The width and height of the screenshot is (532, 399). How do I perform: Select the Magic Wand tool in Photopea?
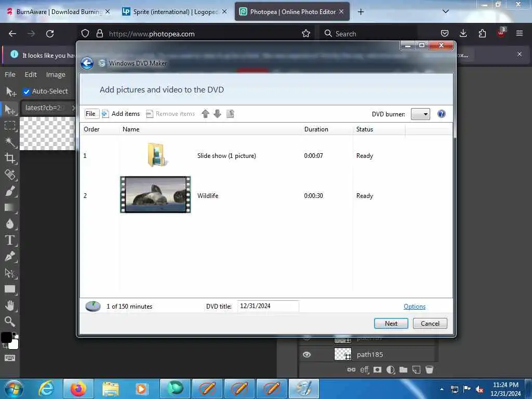(10, 142)
